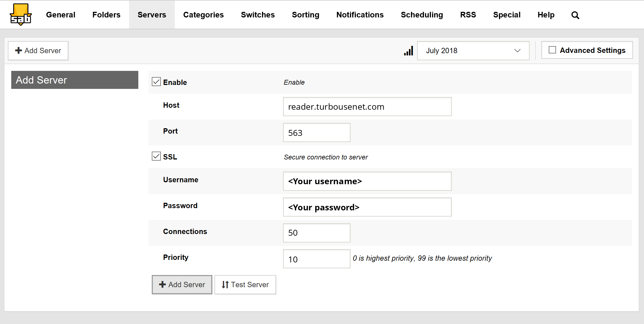Open the search magnifier icon
Image resolution: width=644 pixels, height=324 pixels.
pos(575,15)
